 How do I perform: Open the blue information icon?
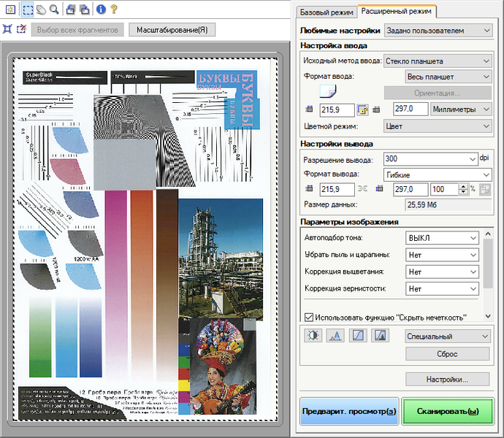coord(101,9)
